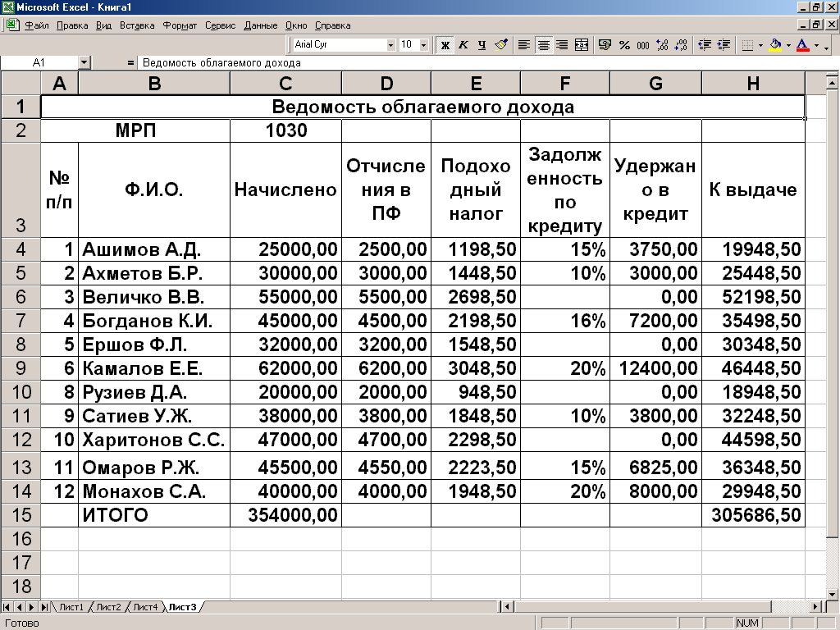Go to first sheet tab arrow
The height and width of the screenshot is (630, 840).
click(x=7, y=607)
